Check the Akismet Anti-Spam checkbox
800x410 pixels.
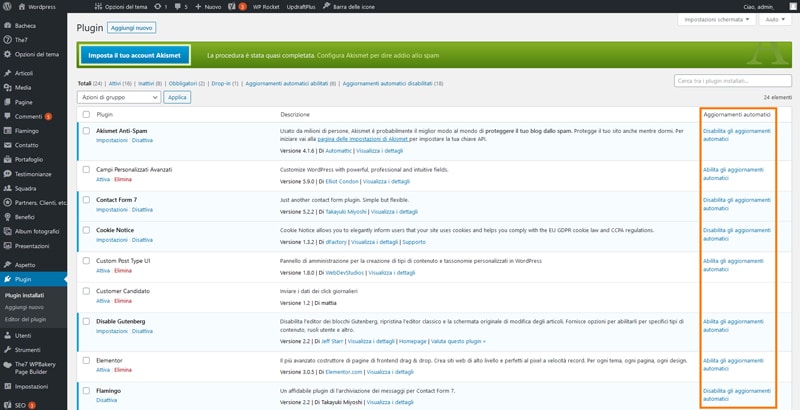86,131
